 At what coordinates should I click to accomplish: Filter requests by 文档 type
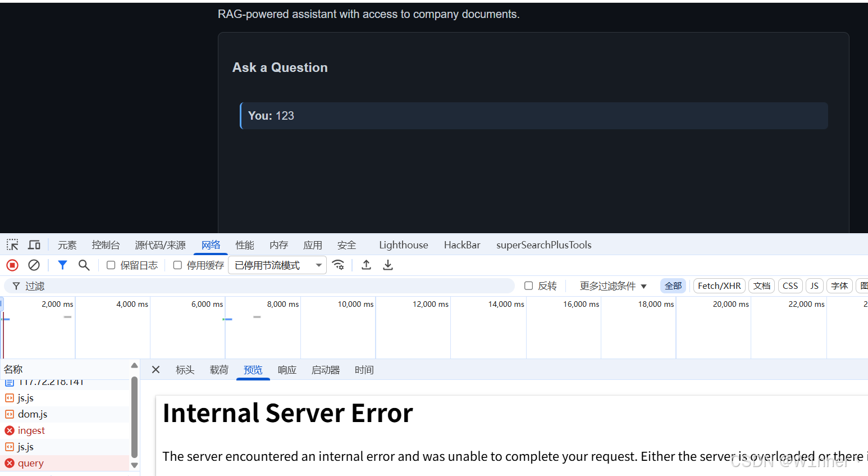pos(762,286)
